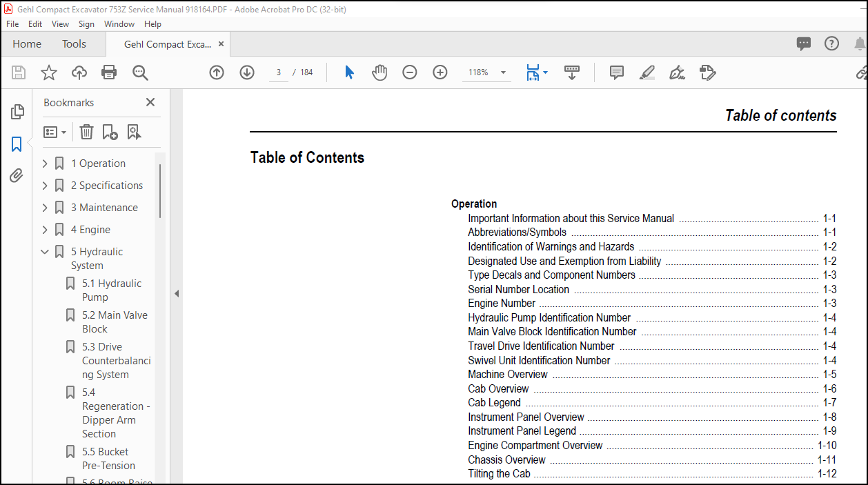Expand the 1 Operation bookmark
The height and width of the screenshot is (485, 868).
point(45,164)
